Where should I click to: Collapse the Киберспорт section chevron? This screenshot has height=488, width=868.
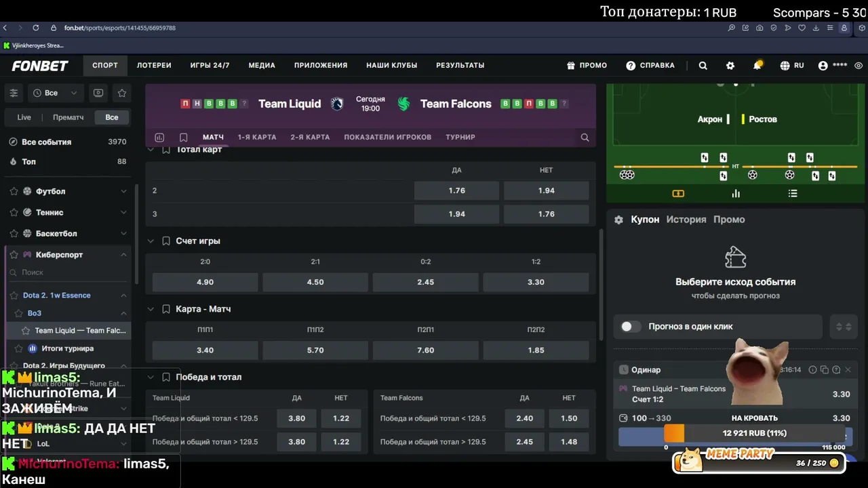(123, 255)
